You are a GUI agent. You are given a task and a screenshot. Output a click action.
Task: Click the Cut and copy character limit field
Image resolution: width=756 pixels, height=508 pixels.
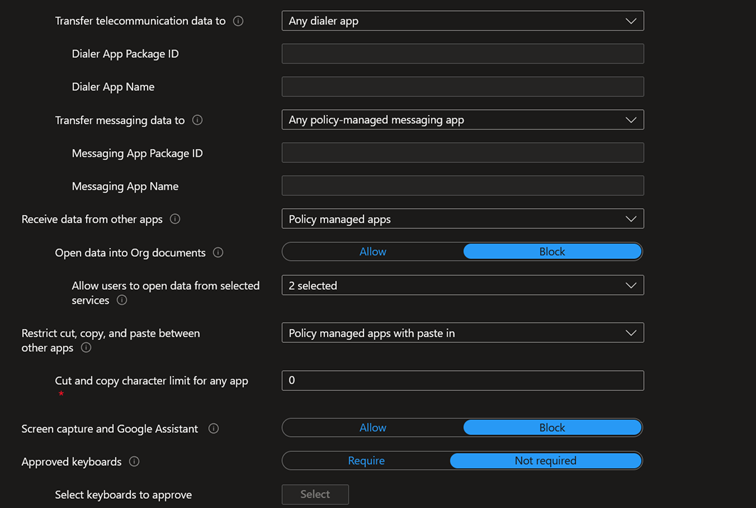pos(462,380)
